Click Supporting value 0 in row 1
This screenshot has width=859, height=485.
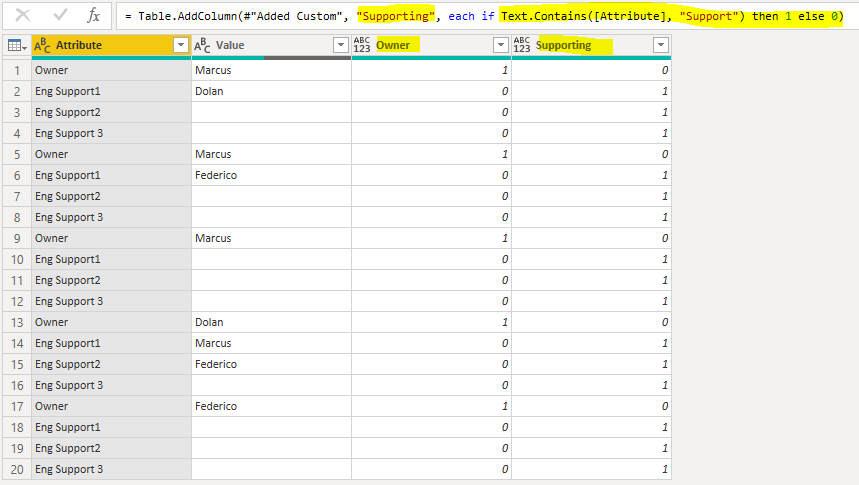click(x=591, y=70)
